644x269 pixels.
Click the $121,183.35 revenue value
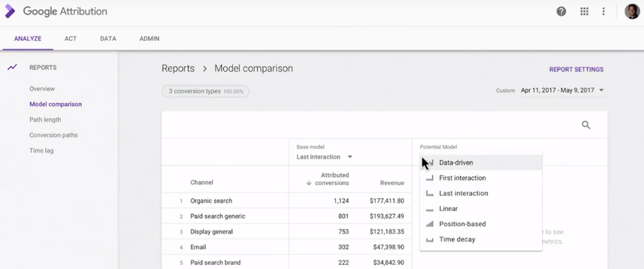[387, 232]
